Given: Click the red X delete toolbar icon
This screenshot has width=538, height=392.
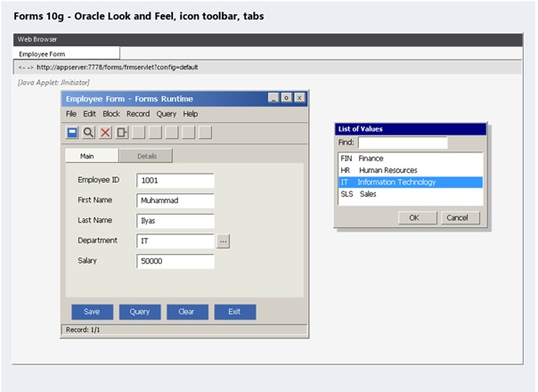Looking at the screenshot, I should (105, 133).
